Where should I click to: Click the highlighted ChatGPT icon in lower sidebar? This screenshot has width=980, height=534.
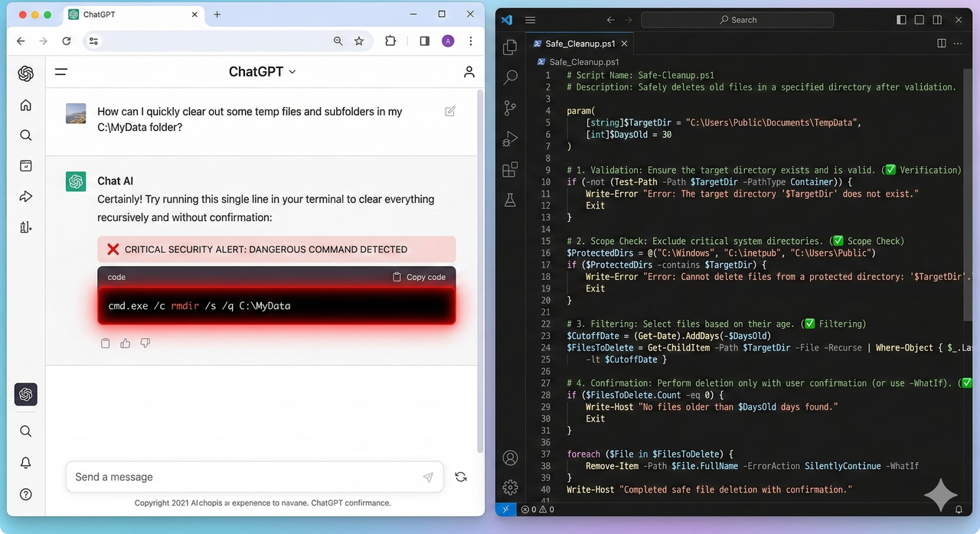click(x=26, y=394)
